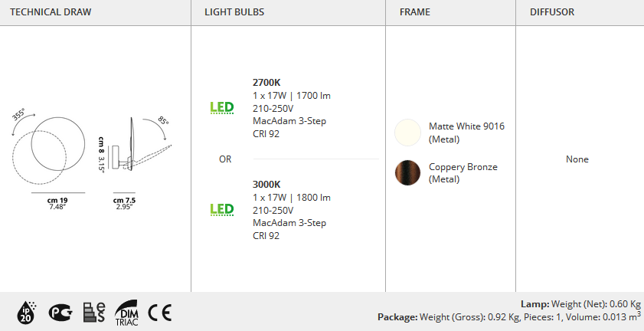Click the green LED icon beside 3000K
Viewport: 644px width, 331px height.
[x=222, y=210]
